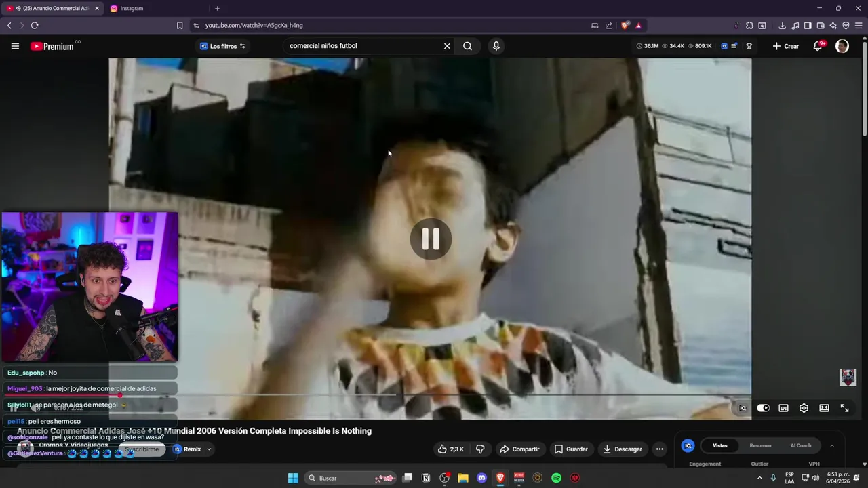The width and height of the screenshot is (868, 488).
Task: Open File Explorer from taskbar
Action: pyautogui.click(x=463, y=478)
